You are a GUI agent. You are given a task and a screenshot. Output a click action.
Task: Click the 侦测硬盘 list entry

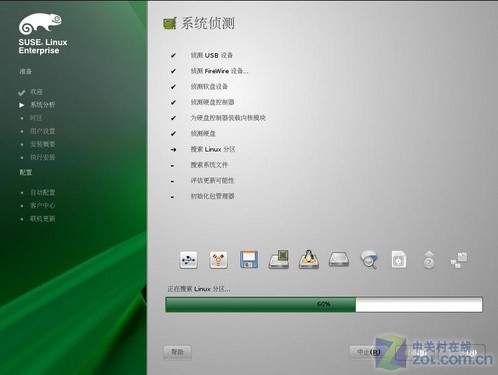(203, 134)
